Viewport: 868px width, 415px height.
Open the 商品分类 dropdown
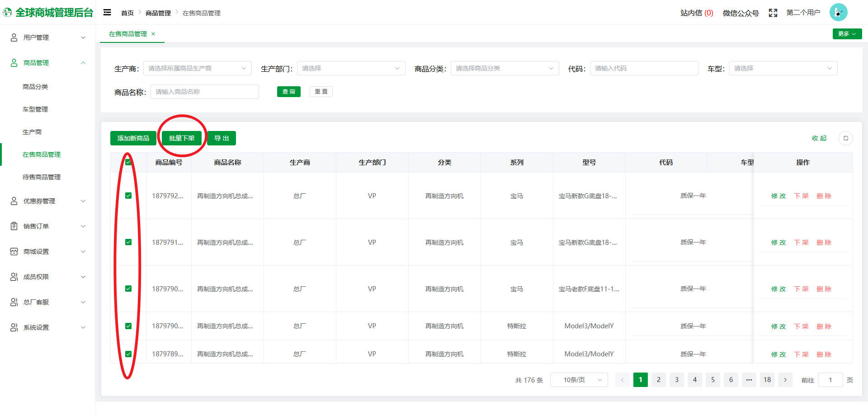tap(505, 68)
